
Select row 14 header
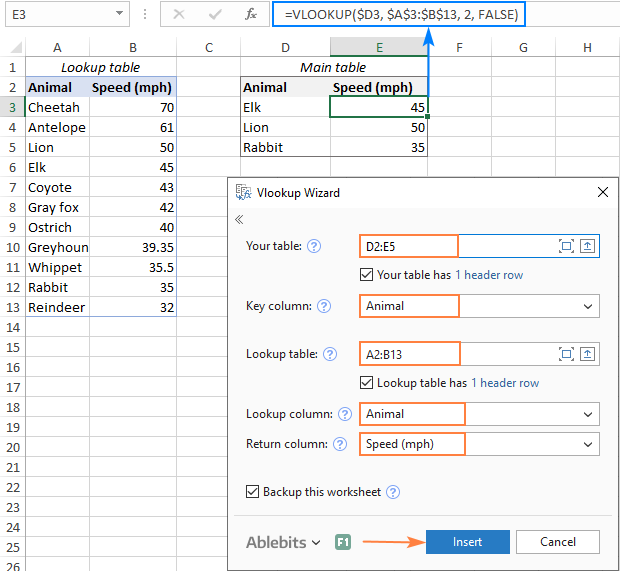(x=13, y=327)
